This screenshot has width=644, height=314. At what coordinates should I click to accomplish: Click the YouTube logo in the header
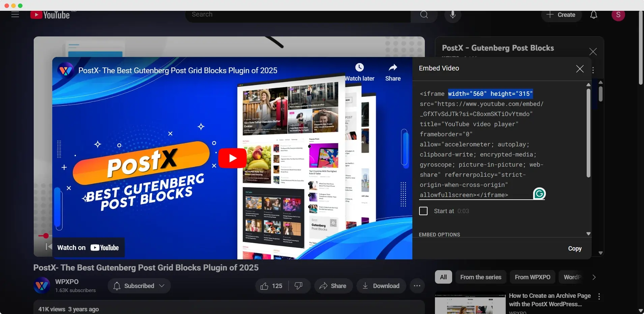point(50,15)
